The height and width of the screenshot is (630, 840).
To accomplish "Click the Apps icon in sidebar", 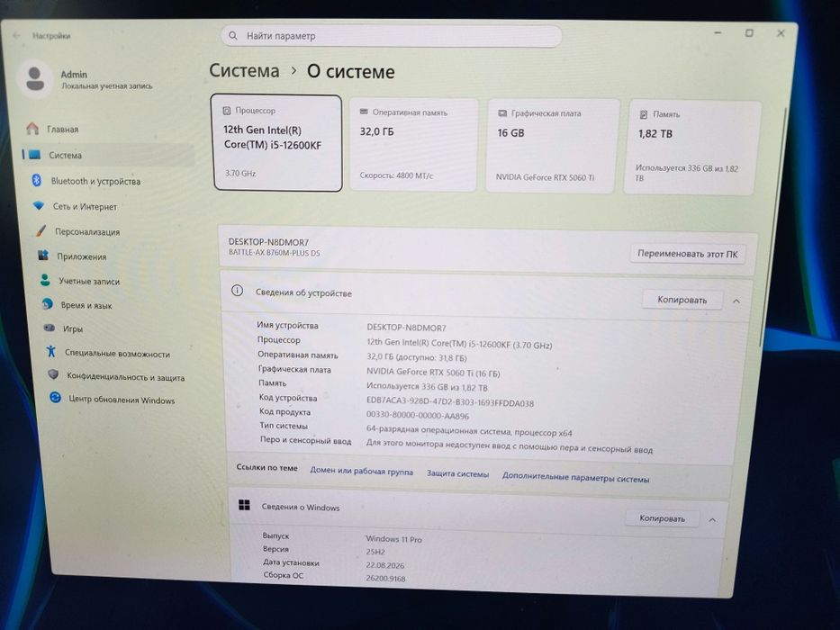I will (43, 256).
